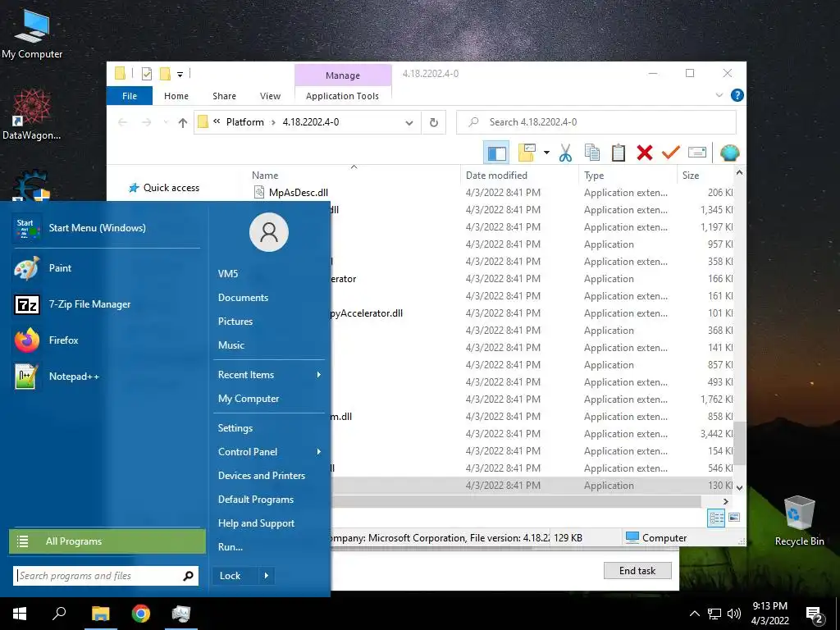Open taskbar search magnifier

59,614
